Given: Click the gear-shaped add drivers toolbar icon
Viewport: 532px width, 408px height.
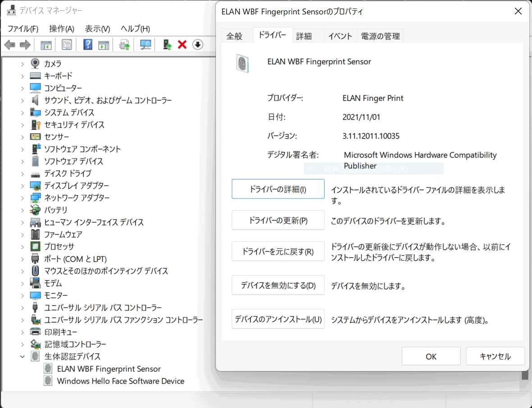Looking at the screenshot, I should 124,45.
